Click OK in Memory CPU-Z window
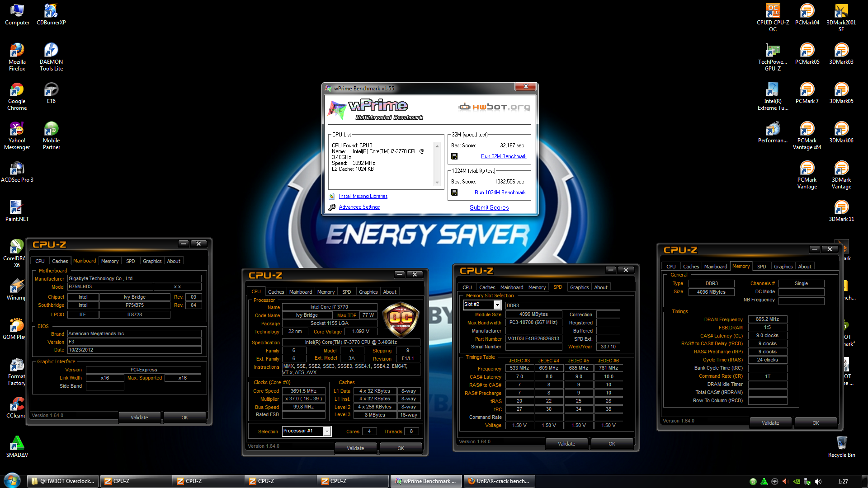Screen dimensions: 868x488 [816, 423]
